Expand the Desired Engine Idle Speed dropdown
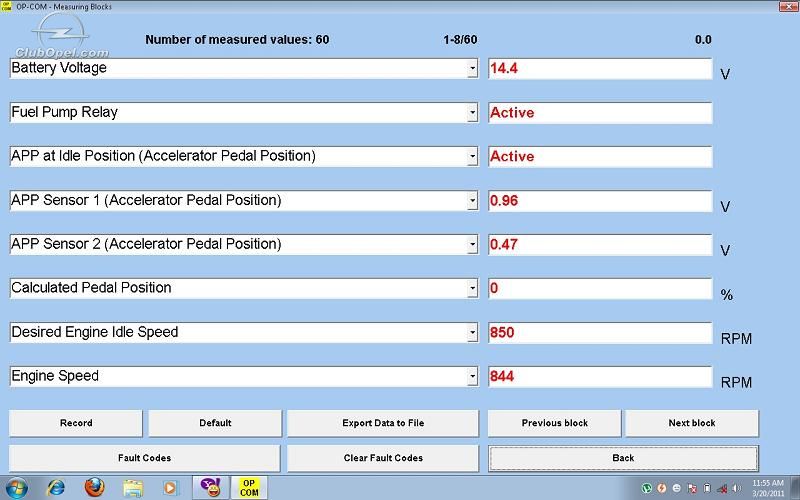This screenshot has height=500, width=800. [472, 333]
